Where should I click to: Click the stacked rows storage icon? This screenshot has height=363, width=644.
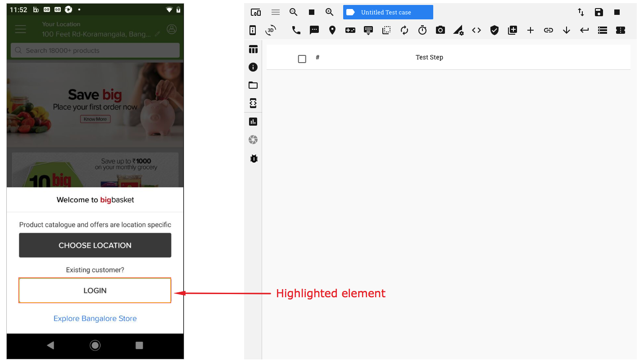coord(603,30)
